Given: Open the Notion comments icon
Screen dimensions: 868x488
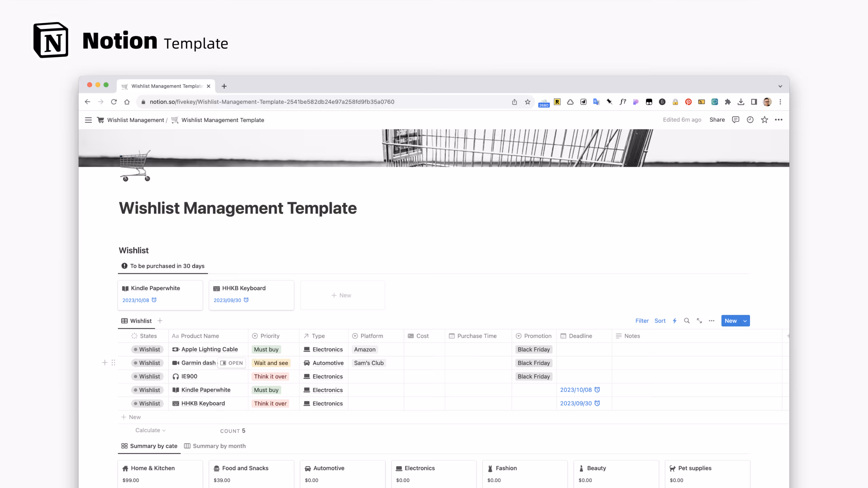Looking at the screenshot, I should click(x=735, y=120).
